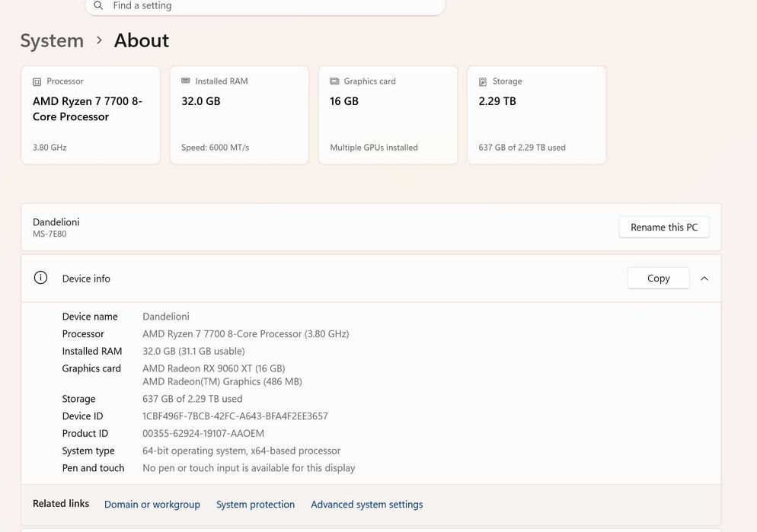
Task: Click the text AMD Radeon(TM) Graphics (486 MB)
Action: 222,381
